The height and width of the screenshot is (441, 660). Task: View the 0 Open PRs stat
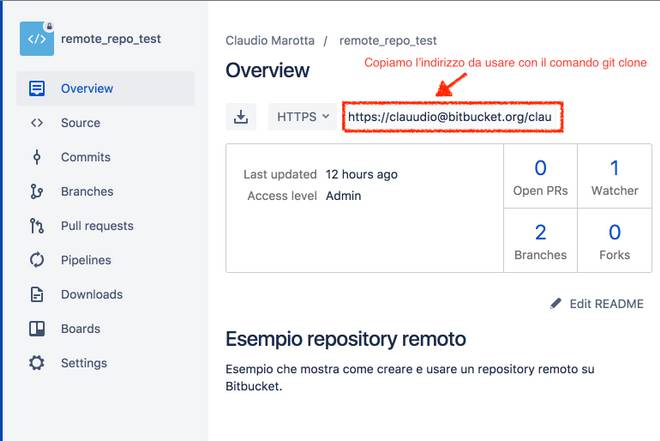(540, 177)
